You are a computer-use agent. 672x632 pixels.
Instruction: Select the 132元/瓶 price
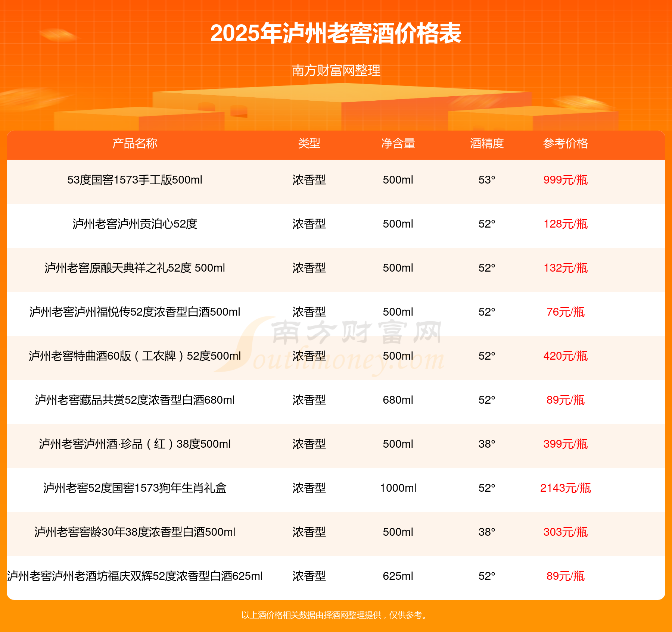(566, 268)
